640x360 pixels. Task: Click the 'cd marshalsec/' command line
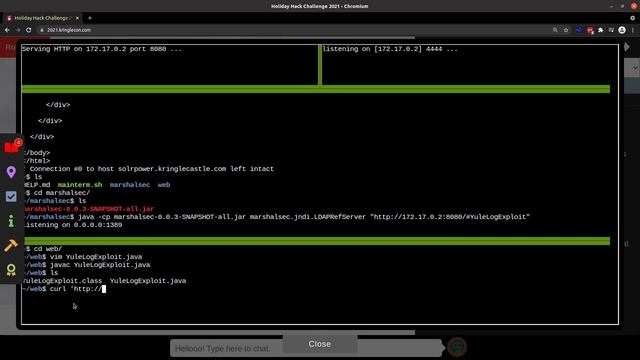point(57,193)
